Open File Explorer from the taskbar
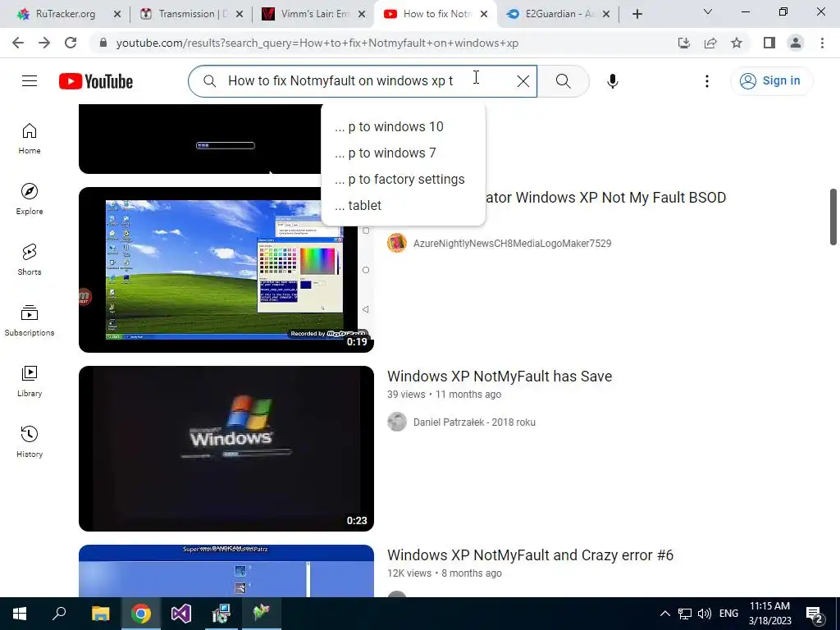 click(x=100, y=614)
